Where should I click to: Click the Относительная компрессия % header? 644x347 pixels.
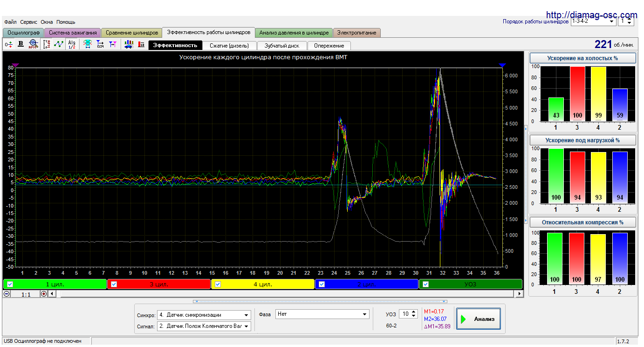pyautogui.click(x=583, y=222)
